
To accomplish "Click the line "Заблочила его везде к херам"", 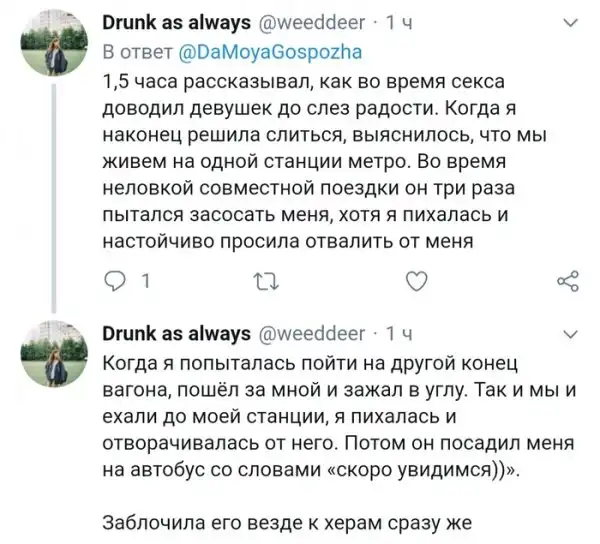I will (292, 521).
